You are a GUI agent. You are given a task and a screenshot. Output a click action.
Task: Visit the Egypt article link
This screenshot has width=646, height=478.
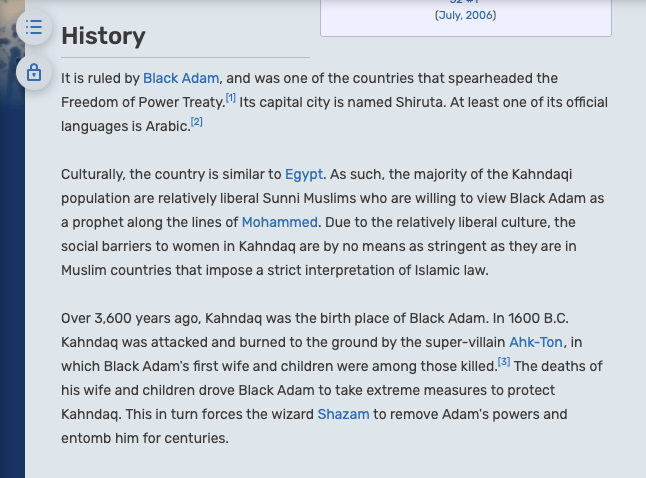pos(304,174)
